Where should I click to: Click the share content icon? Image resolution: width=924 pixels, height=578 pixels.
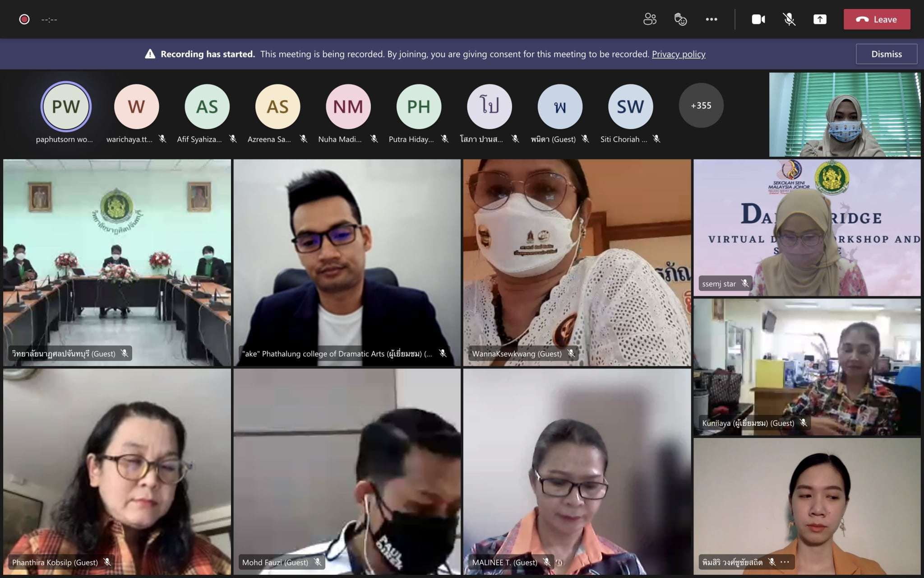point(820,19)
